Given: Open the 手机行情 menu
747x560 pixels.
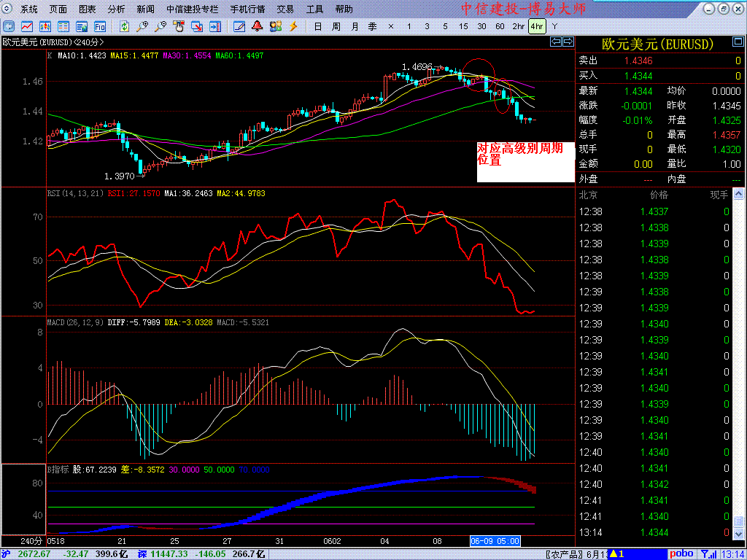Looking at the screenshot, I should pyautogui.click(x=249, y=9).
